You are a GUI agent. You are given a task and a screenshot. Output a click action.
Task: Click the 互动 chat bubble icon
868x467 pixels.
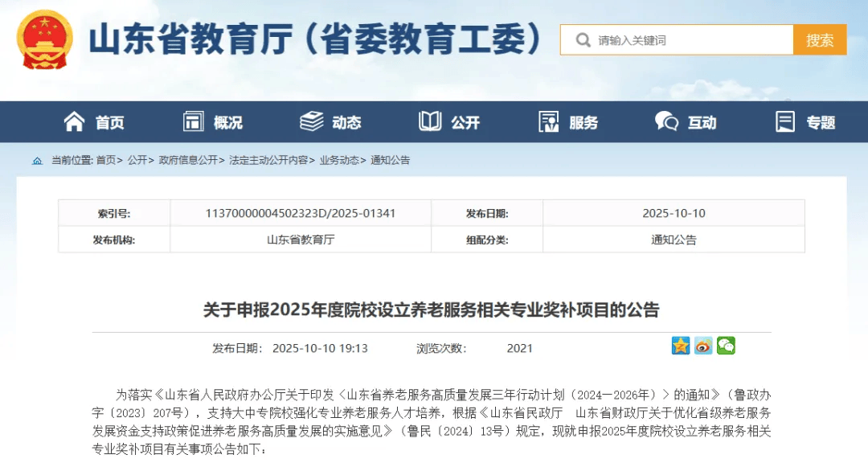click(666, 122)
